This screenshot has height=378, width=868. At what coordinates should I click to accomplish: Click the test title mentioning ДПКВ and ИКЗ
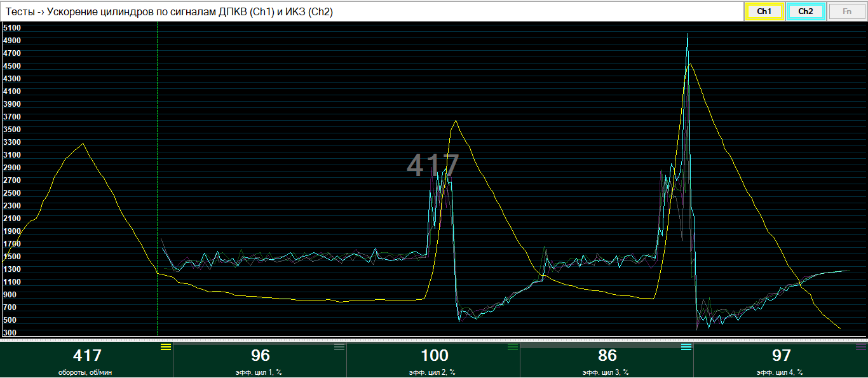click(169, 11)
